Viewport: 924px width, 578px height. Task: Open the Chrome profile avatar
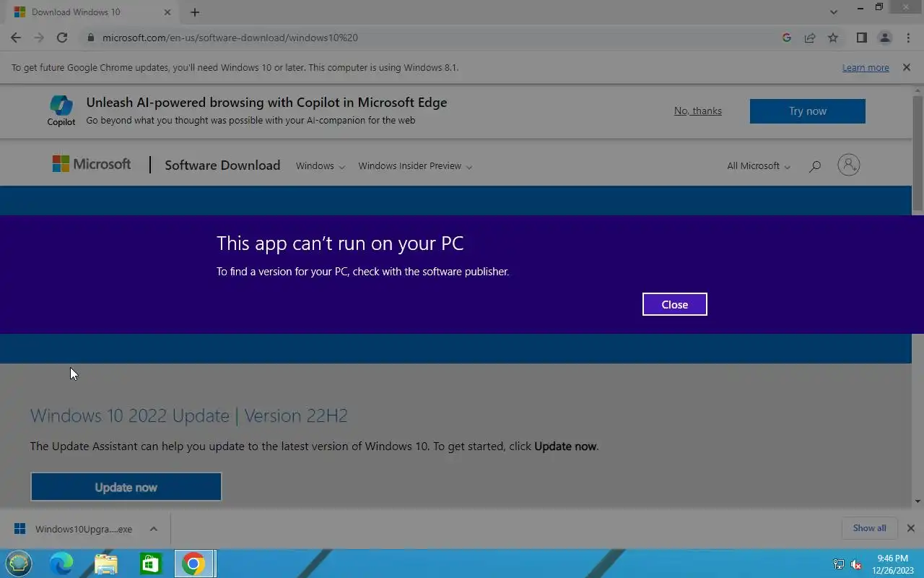pyautogui.click(x=885, y=38)
